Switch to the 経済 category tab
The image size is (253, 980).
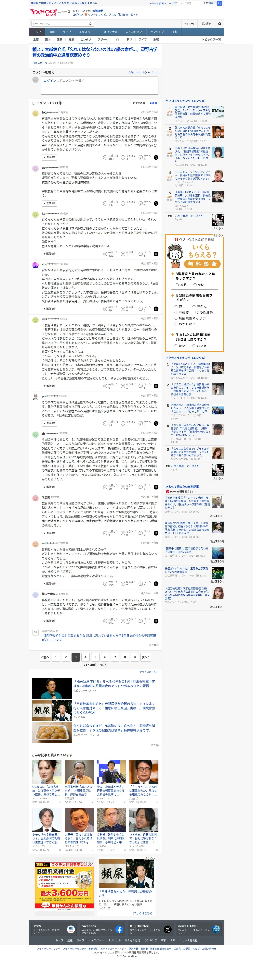pyautogui.click(x=71, y=40)
